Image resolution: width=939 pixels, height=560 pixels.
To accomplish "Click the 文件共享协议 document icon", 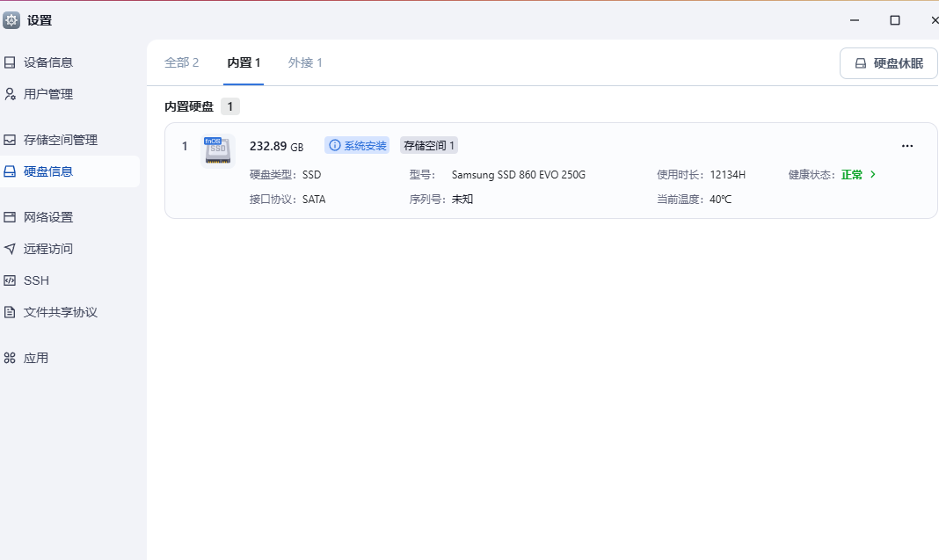I will pos(10,312).
